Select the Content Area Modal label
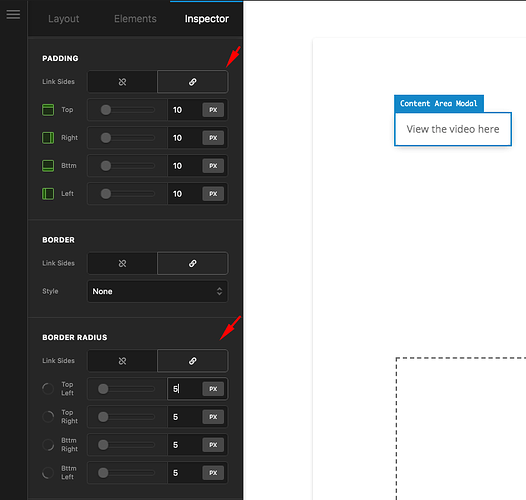The width and height of the screenshot is (526, 500). point(438,103)
